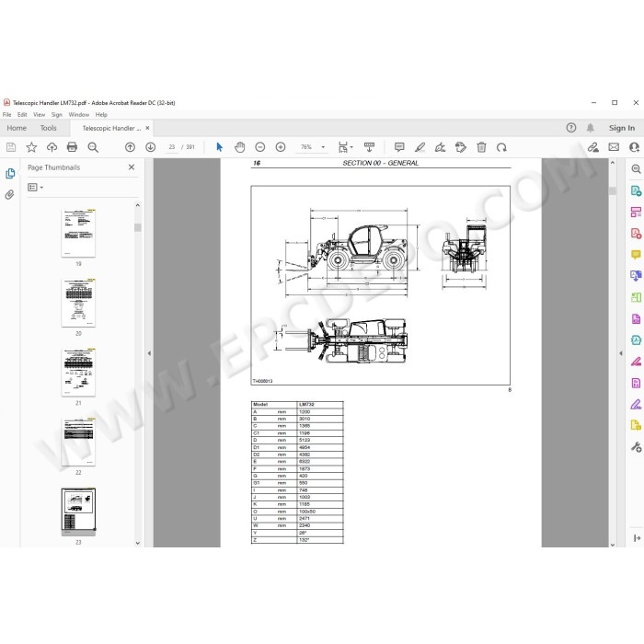This screenshot has width=644, height=644.
Task: Open the Edit menu
Action: pyautogui.click(x=22, y=115)
